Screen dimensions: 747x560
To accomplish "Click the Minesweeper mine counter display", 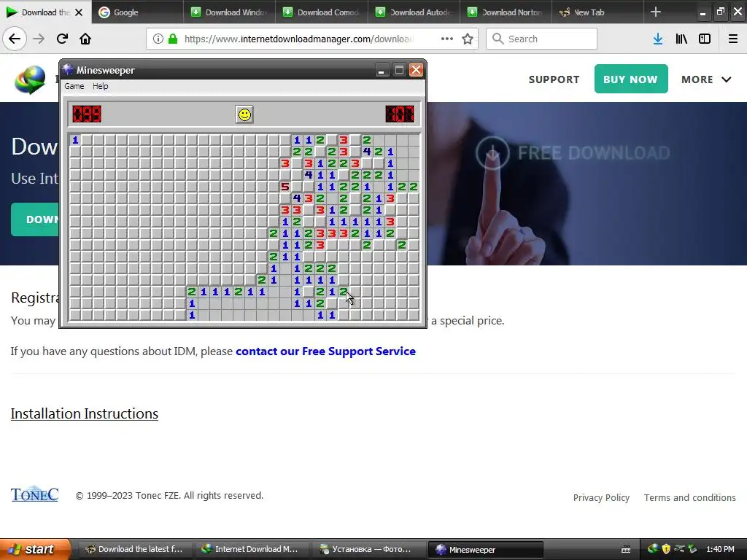I will [x=87, y=114].
